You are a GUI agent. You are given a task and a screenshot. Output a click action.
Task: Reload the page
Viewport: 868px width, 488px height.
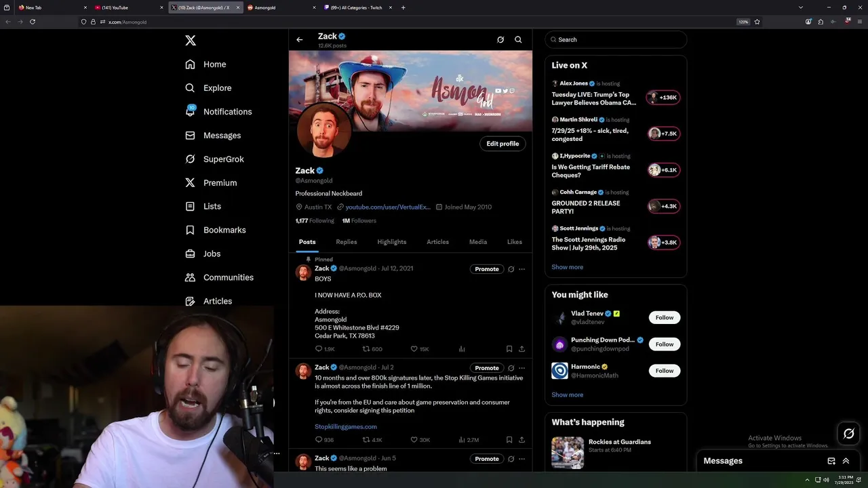32,22
